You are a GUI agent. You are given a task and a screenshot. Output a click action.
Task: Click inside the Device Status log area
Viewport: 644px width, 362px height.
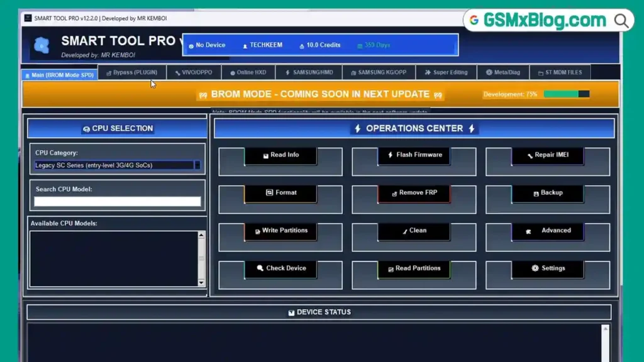(314, 343)
